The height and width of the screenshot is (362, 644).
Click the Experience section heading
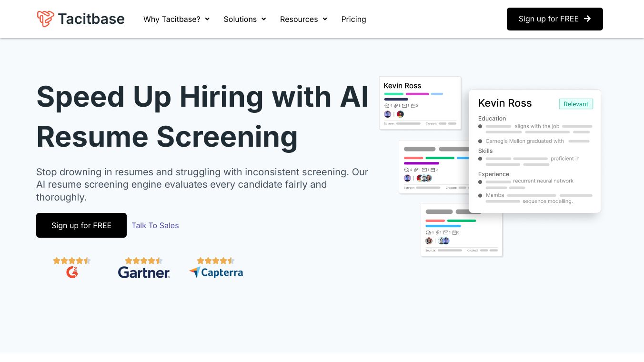[x=493, y=174]
